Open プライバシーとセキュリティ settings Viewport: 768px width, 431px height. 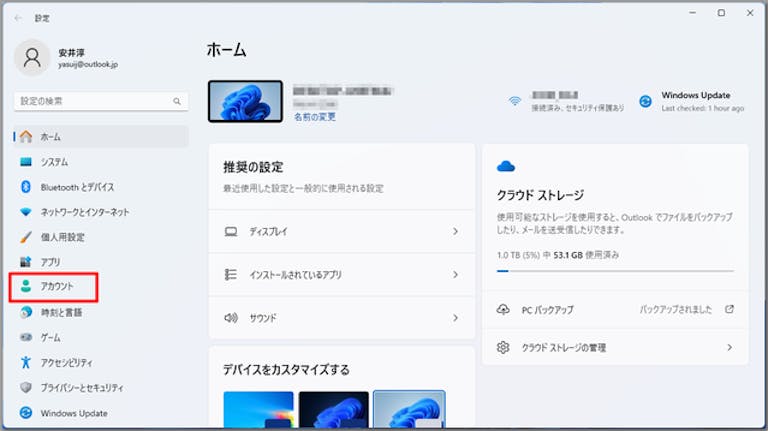pyautogui.click(x=101, y=387)
